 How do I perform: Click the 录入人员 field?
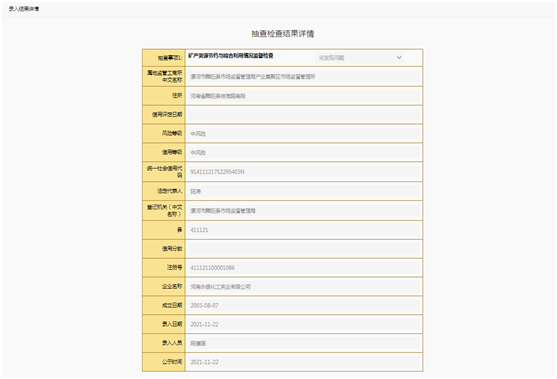click(x=304, y=343)
